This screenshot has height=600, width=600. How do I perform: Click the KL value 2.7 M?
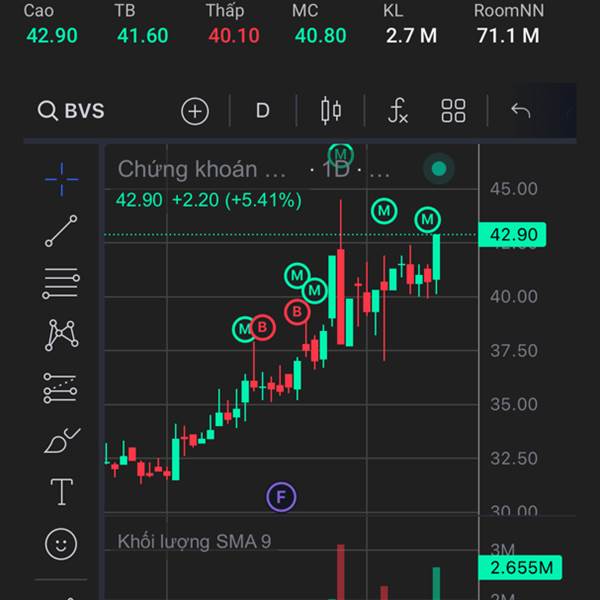coord(411,36)
